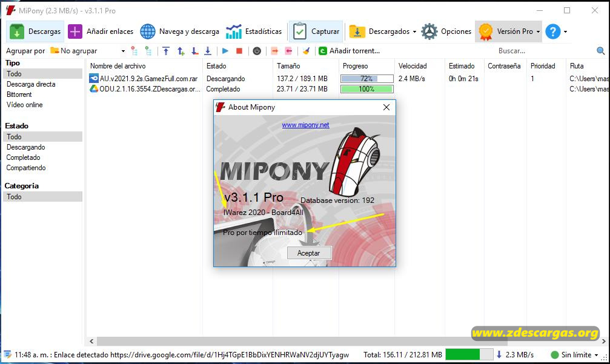Filter by Descarga directa type
The image size is (610, 364).
click(31, 84)
